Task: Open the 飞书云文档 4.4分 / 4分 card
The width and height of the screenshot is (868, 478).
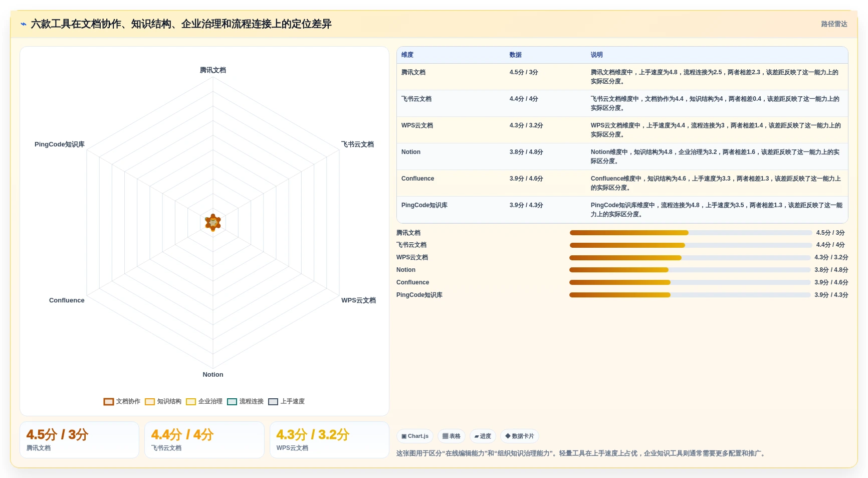Action: [204, 440]
